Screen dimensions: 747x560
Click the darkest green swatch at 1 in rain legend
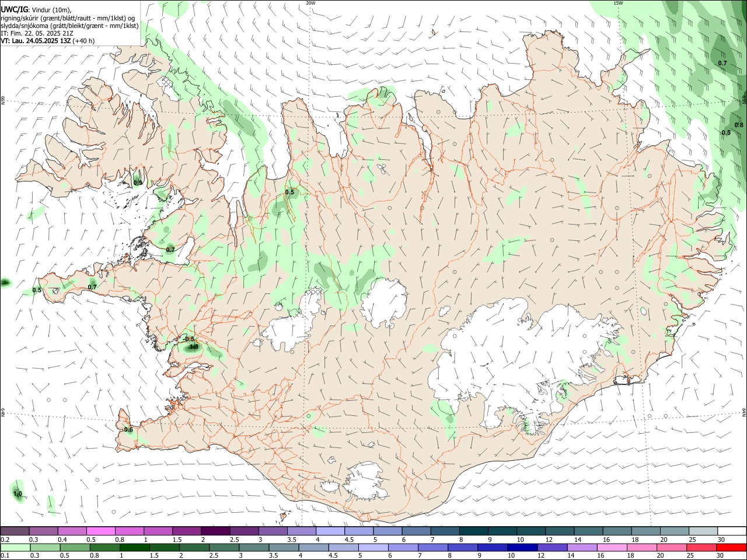(135, 547)
